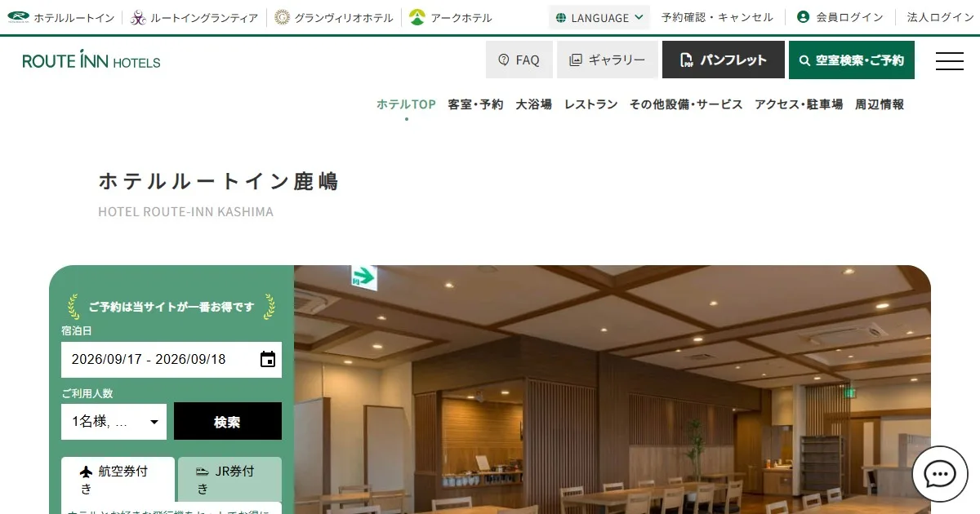
Task: Click the black 検索 search button
Action: coord(227,421)
